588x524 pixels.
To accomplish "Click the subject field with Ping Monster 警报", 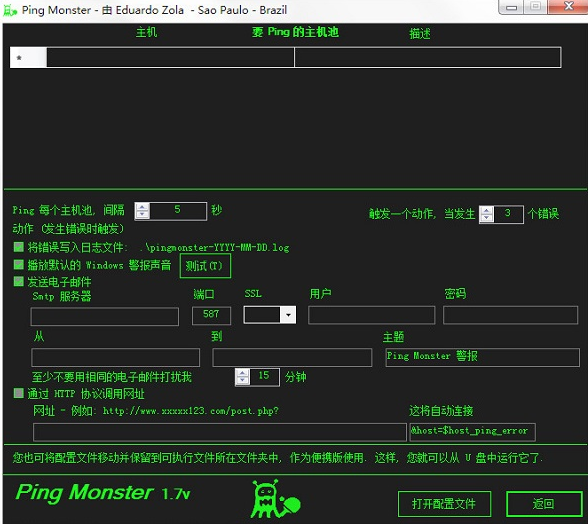I will [482, 357].
